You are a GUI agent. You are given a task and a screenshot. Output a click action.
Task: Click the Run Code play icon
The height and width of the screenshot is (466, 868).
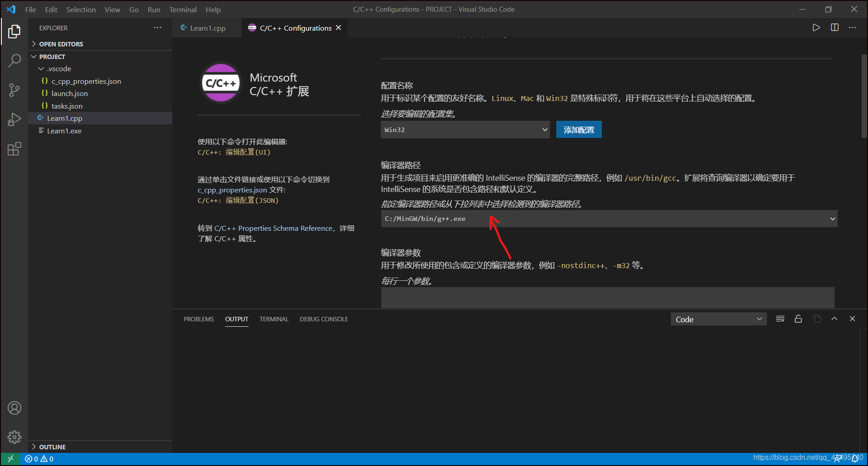click(816, 27)
